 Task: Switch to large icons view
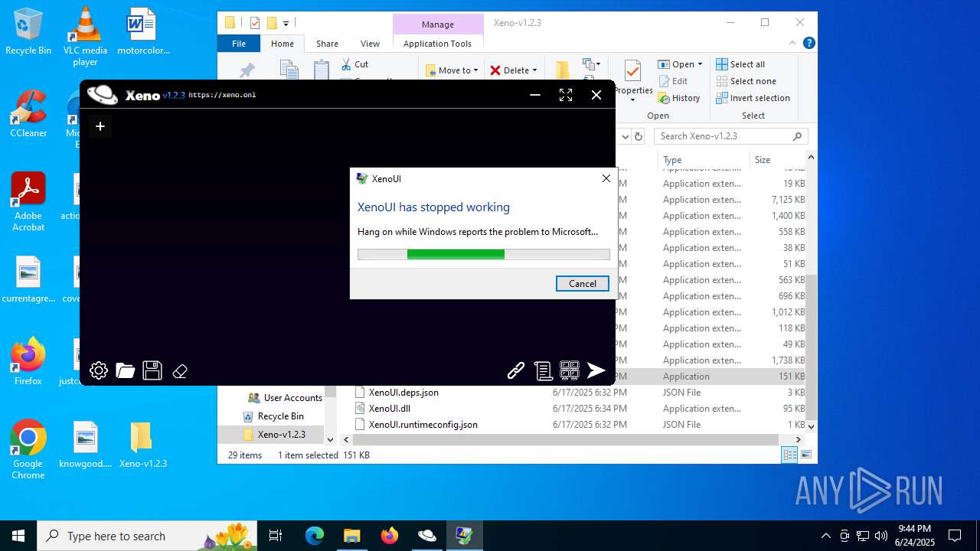tap(805, 455)
